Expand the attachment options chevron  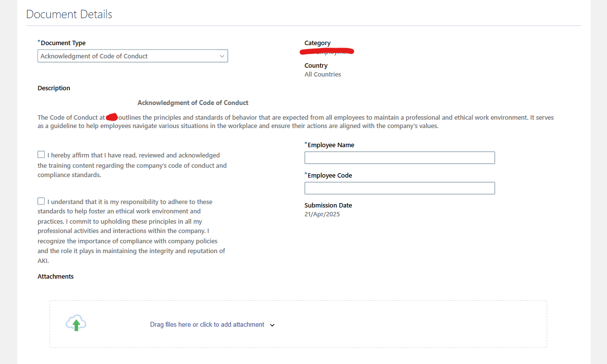coord(272,325)
